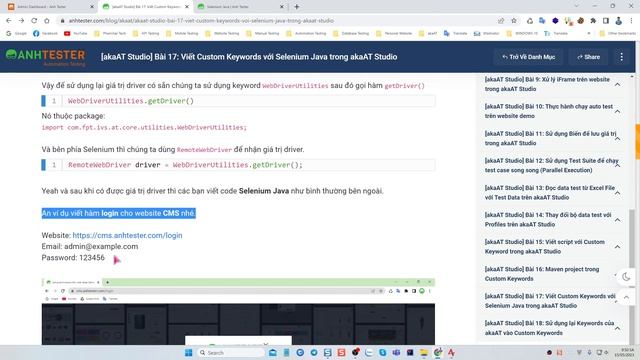640x360 pixels.
Task: Collapse the Bài 10 lesson chevron
Action: 618,111
